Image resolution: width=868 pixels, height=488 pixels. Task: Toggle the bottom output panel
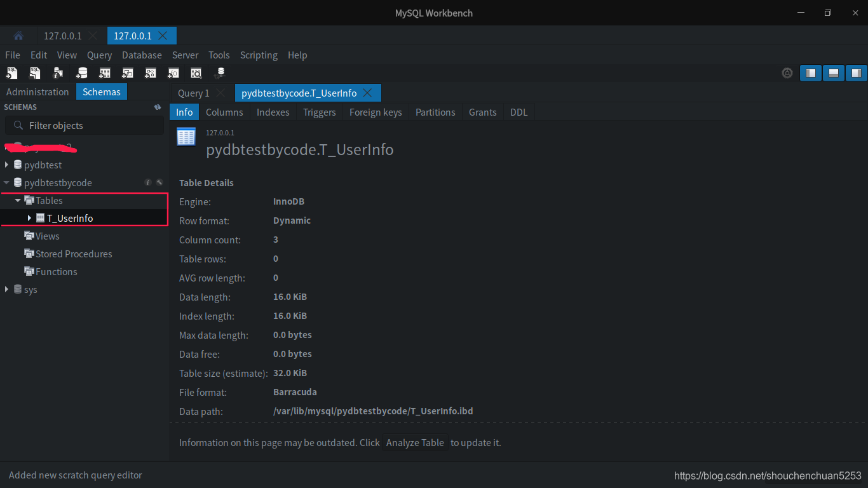[x=834, y=73]
